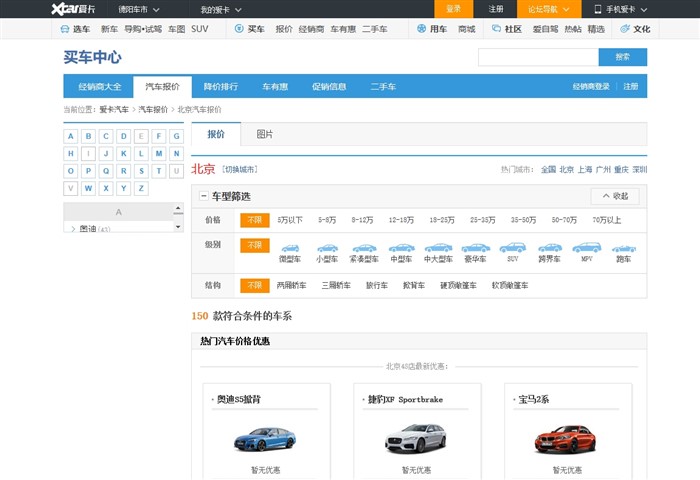
Task: Collapse the 车型筛选 panel with 收起
Action: (x=615, y=196)
